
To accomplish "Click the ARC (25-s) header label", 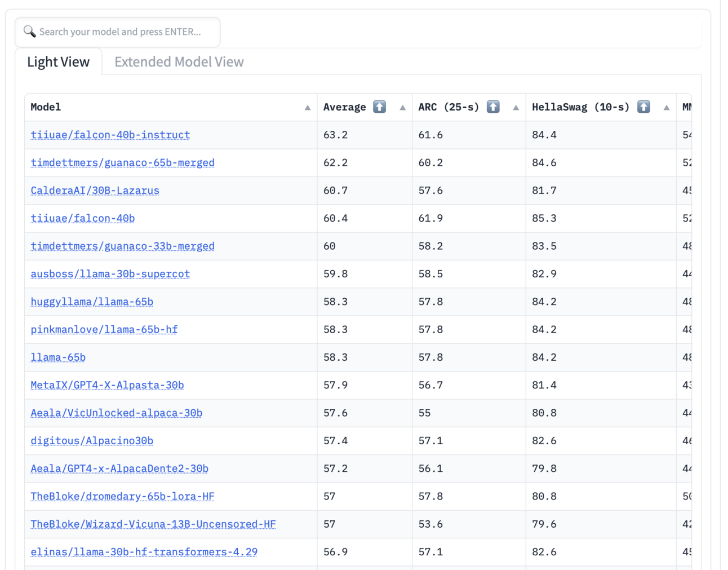I will click(x=449, y=107).
